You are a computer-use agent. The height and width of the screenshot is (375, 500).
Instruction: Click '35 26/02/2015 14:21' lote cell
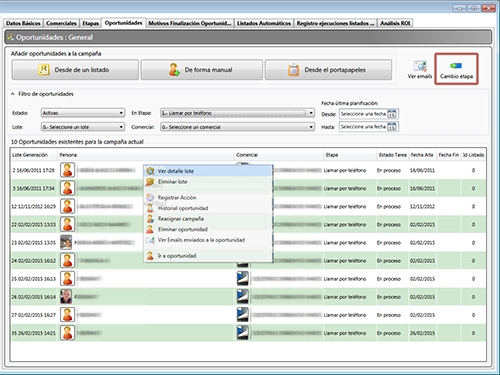point(33,333)
